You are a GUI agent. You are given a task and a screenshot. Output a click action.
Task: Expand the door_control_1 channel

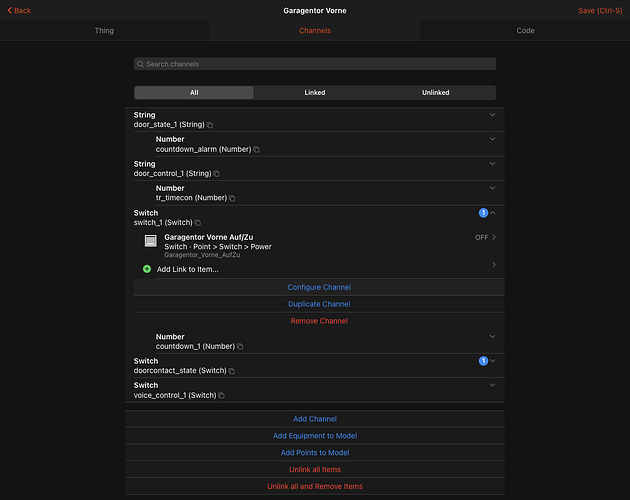tap(492, 164)
